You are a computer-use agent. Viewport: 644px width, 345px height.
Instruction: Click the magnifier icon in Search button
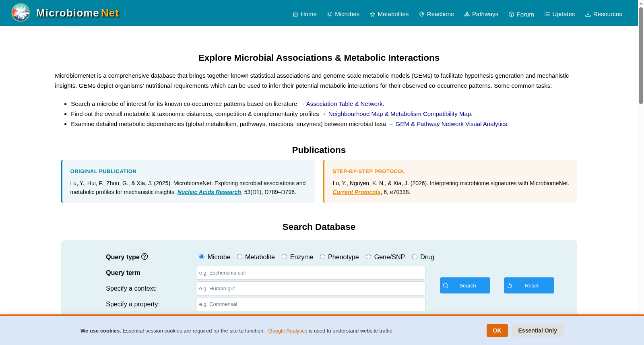(x=446, y=285)
